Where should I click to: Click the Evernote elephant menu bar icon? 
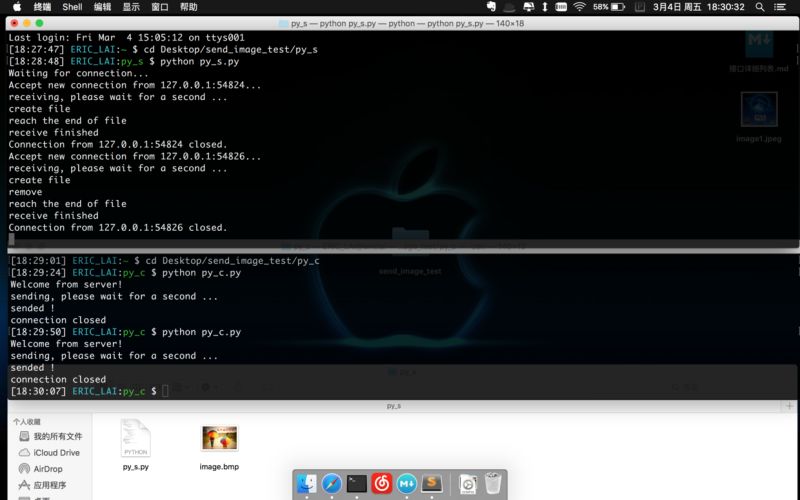(x=491, y=7)
